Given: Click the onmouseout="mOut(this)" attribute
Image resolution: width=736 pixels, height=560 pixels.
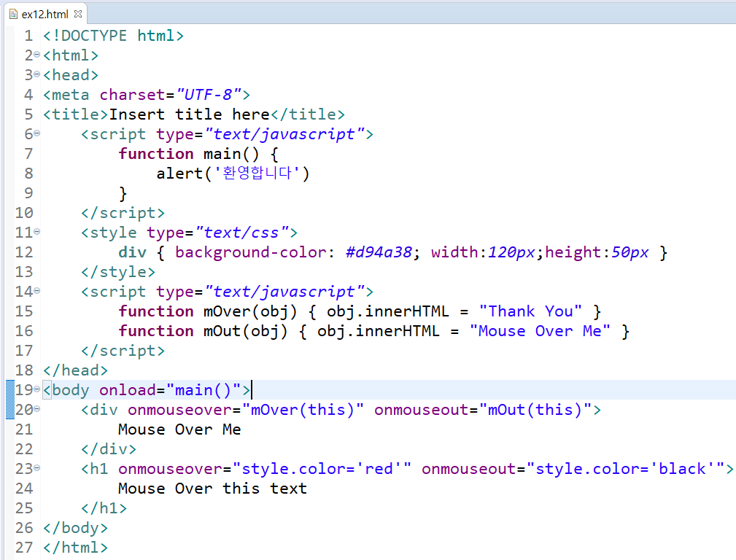Looking at the screenshot, I should click(x=483, y=410).
